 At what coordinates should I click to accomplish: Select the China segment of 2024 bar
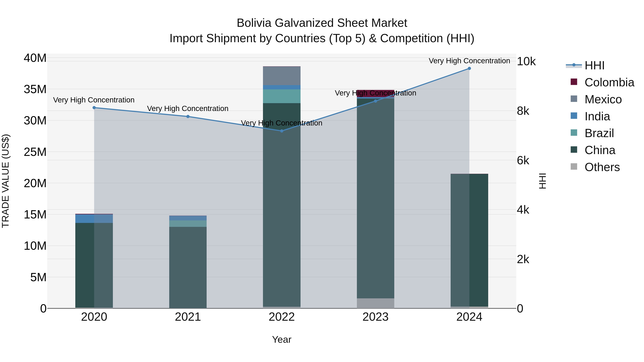(x=469, y=240)
